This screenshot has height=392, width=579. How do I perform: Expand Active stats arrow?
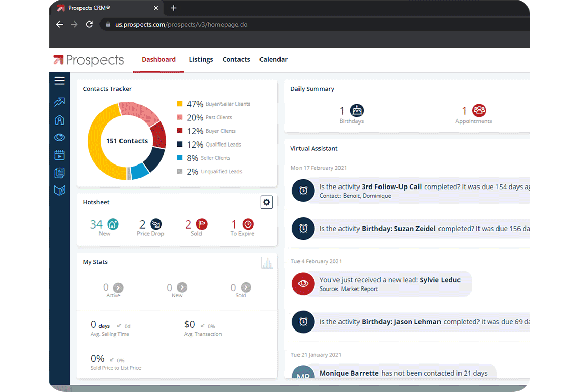pyautogui.click(x=118, y=287)
